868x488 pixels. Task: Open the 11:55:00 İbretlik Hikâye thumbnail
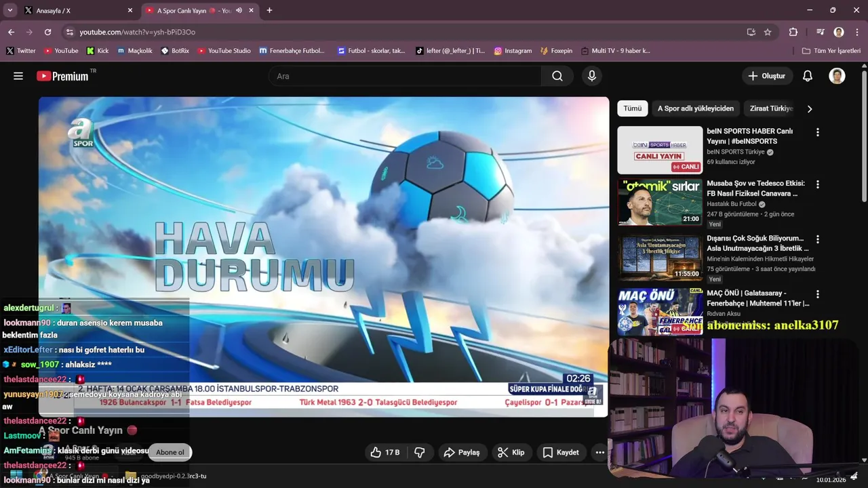(660, 257)
